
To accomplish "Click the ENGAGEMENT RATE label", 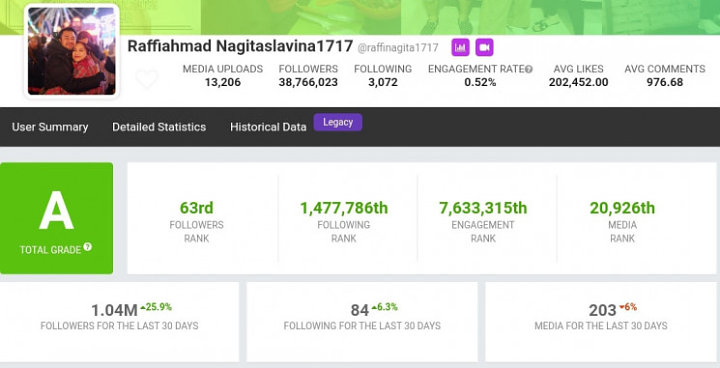I will pos(476,69).
